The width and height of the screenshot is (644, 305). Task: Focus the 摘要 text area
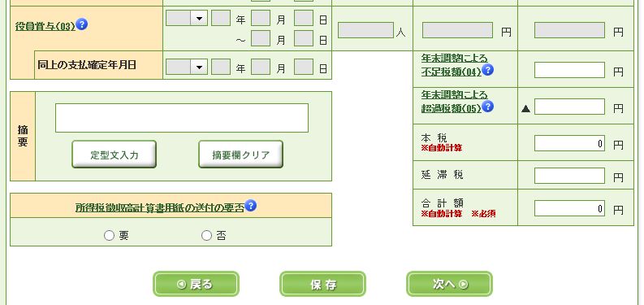(182, 118)
